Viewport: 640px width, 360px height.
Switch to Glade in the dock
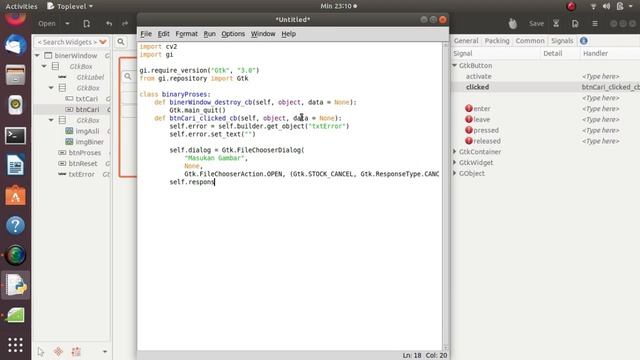point(15,315)
